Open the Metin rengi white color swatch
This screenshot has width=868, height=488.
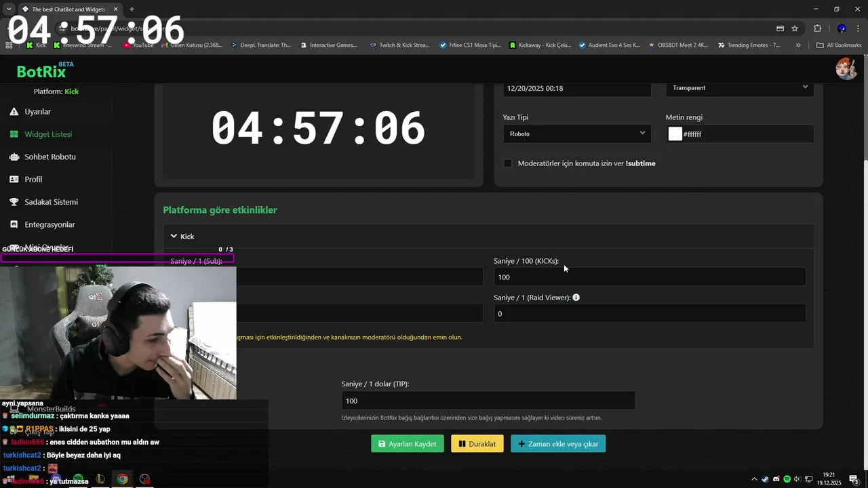[x=675, y=134]
